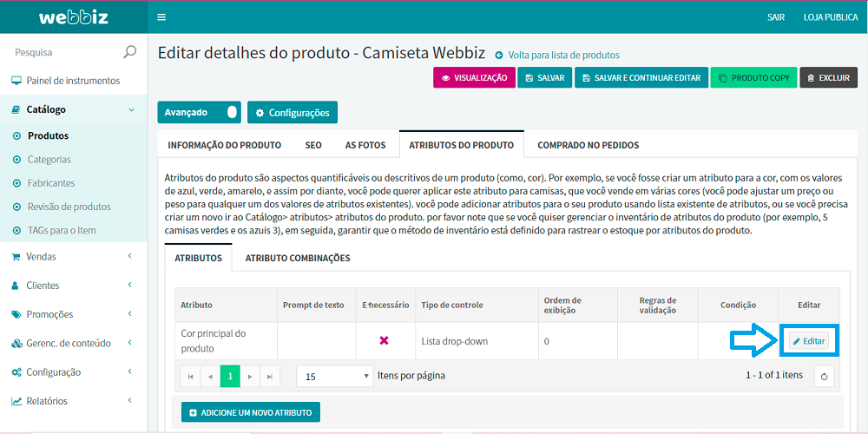The width and height of the screenshot is (868, 434).
Task: Go to the last page arrow
Action: [x=270, y=377]
